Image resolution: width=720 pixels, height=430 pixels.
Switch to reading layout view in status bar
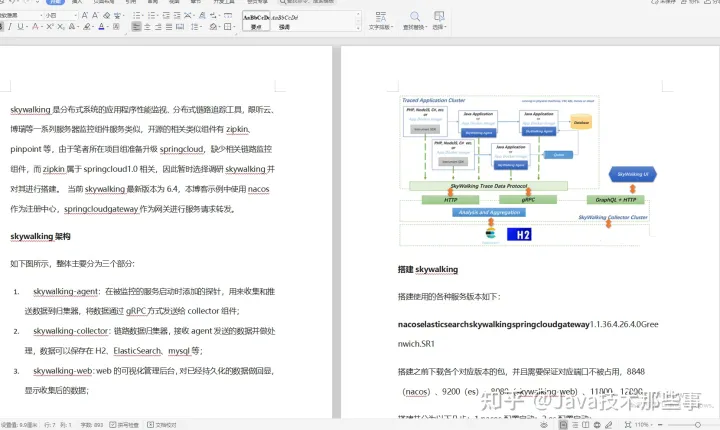pos(585,425)
